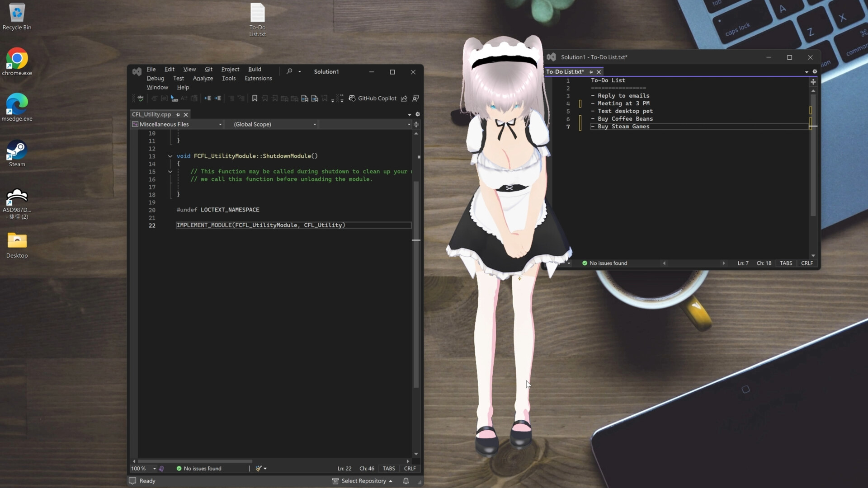This screenshot has height=488, width=868.
Task: Select the To-Do List.txt desktop file
Action: [x=257, y=20]
